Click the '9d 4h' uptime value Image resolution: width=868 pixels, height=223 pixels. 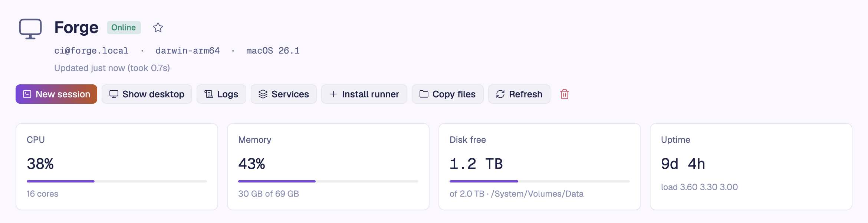[683, 164]
